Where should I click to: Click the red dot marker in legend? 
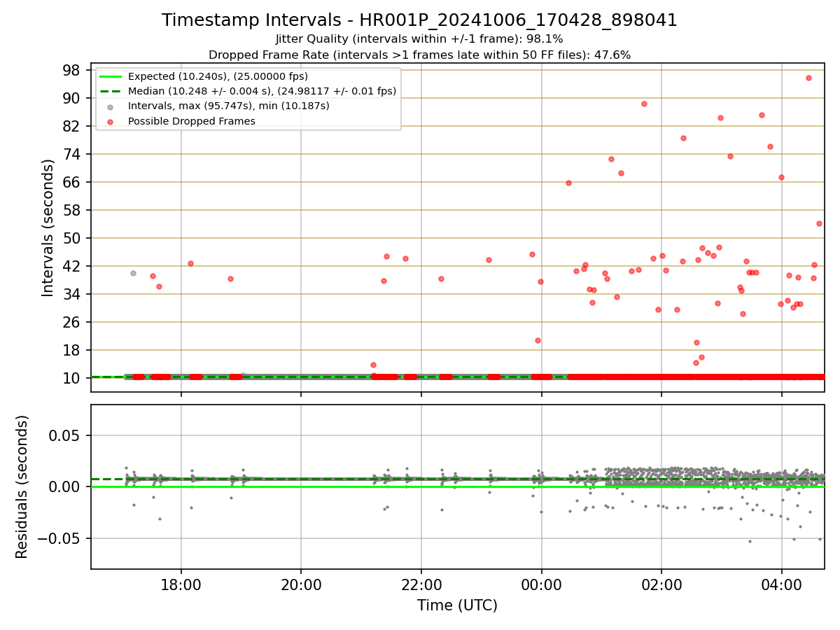(111, 121)
